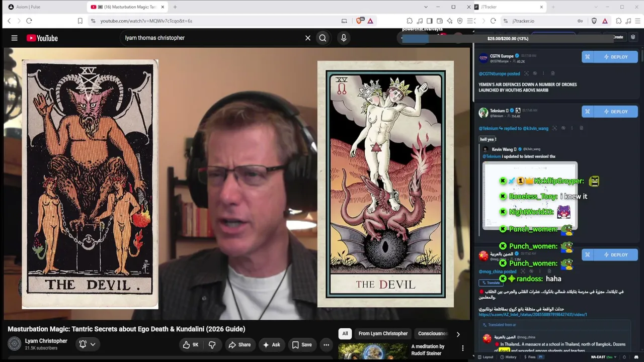Screen dimensions: 644x362
Task: Go to YouTube home via logo
Action: pos(42,38)
